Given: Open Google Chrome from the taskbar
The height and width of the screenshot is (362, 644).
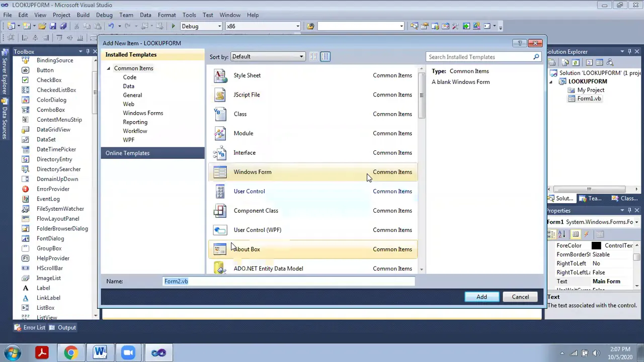Looking at the screenshot, I should coord(71,353).
